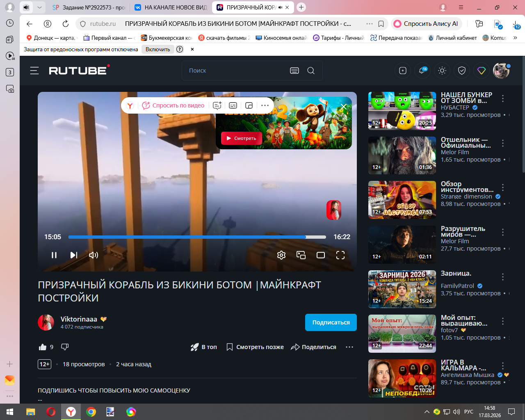Enter fullscreen video mode

tap(340, 255)
